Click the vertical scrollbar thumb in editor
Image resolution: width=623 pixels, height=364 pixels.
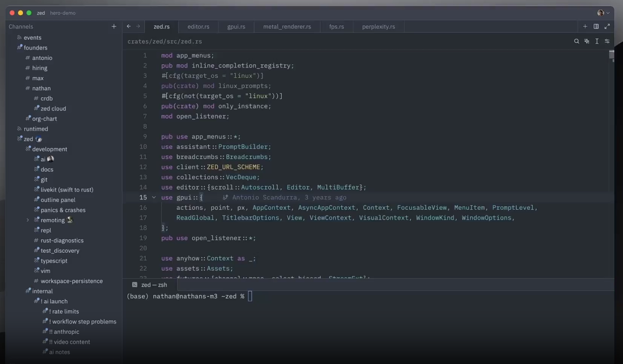pyautogui.click(x=611, y=55)
